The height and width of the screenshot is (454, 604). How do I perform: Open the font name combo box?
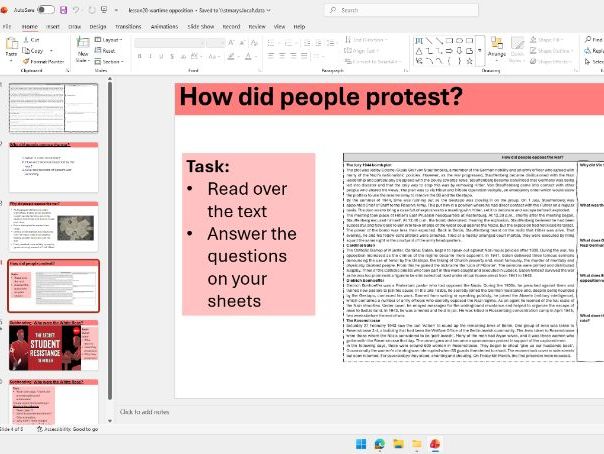coord(170,43)
